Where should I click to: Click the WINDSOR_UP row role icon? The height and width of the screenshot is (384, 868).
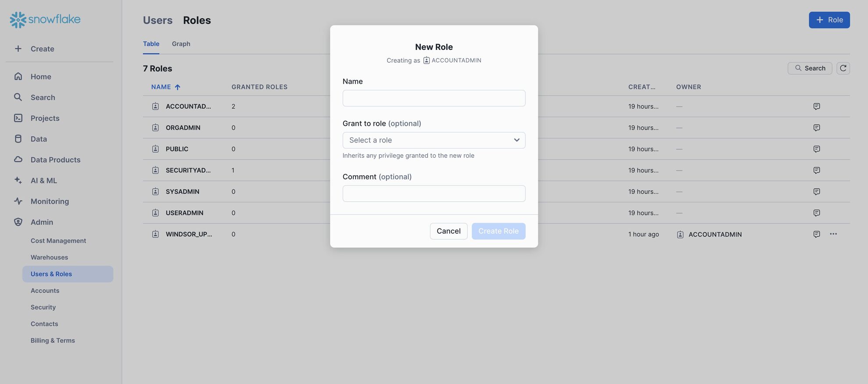click(x=155, y=234)
